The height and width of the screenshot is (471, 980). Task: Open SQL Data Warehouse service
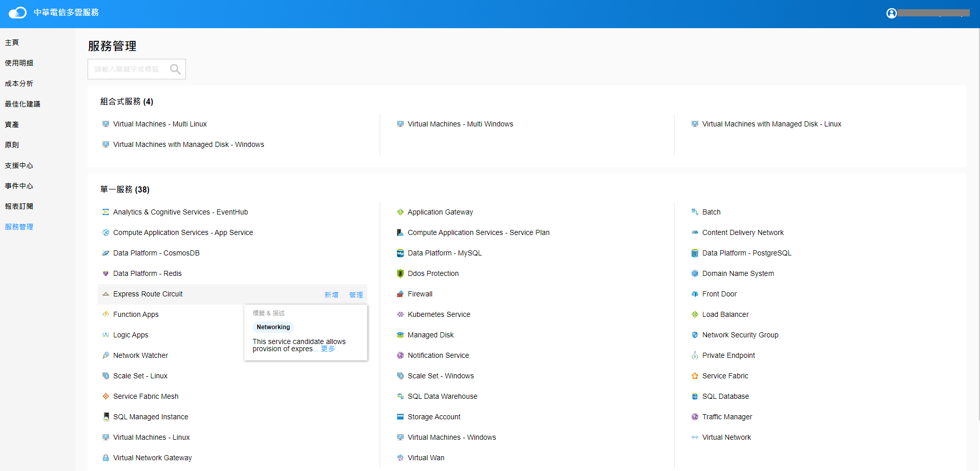(x=443, y=396)
